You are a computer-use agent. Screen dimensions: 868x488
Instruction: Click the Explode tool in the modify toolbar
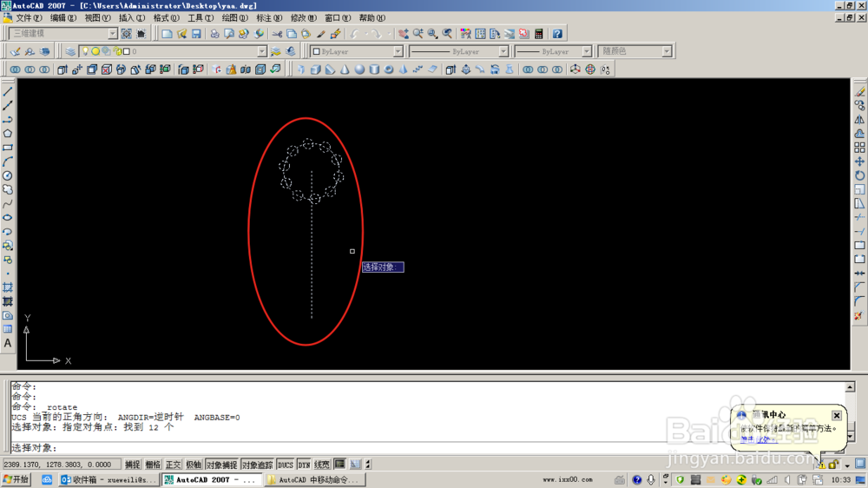pyautogui.click(x=859, y=316)
